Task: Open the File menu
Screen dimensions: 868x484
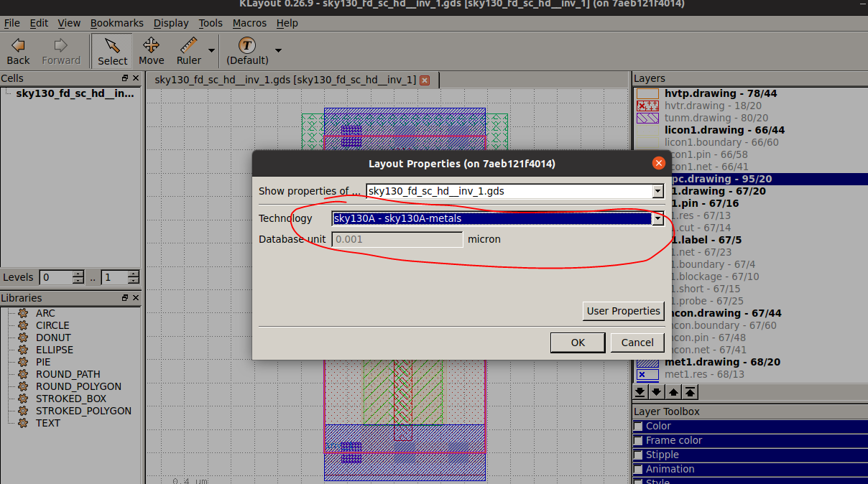Action: [x=12, y=23]
